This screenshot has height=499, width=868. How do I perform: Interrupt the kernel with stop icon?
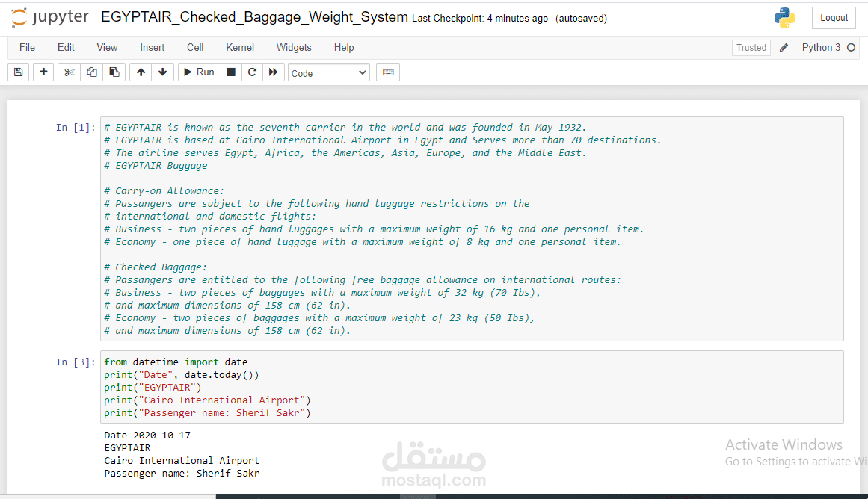click(232, 72)
